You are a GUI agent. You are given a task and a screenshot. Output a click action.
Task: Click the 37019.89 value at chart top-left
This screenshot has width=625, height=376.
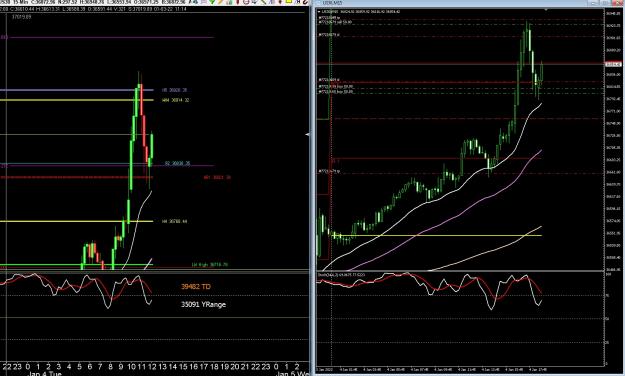(22, 17)
